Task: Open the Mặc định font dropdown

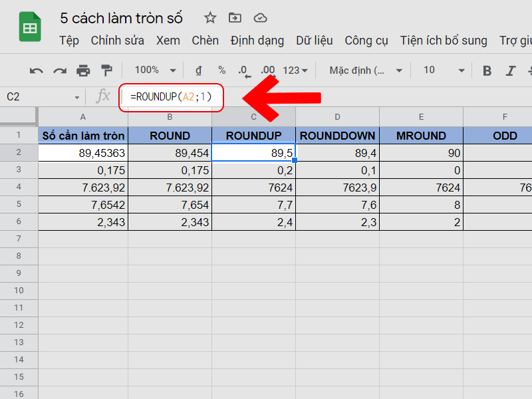Action: coord(366,70)
